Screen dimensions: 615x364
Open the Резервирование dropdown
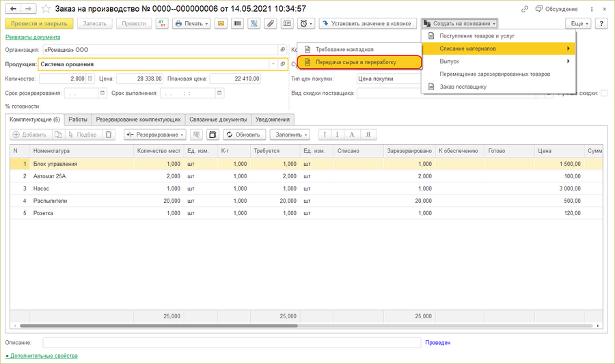tap(155, 135)
